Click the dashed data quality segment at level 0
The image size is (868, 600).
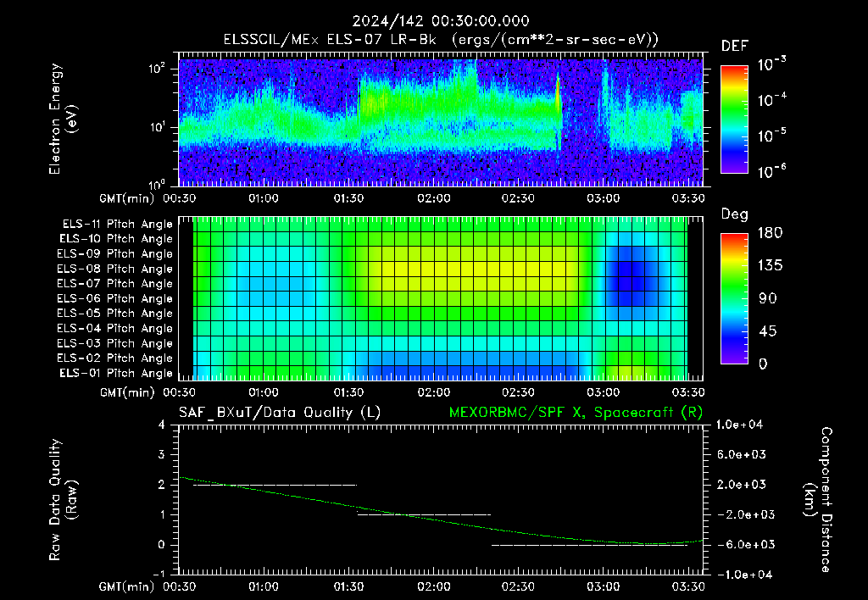[590, 545]
